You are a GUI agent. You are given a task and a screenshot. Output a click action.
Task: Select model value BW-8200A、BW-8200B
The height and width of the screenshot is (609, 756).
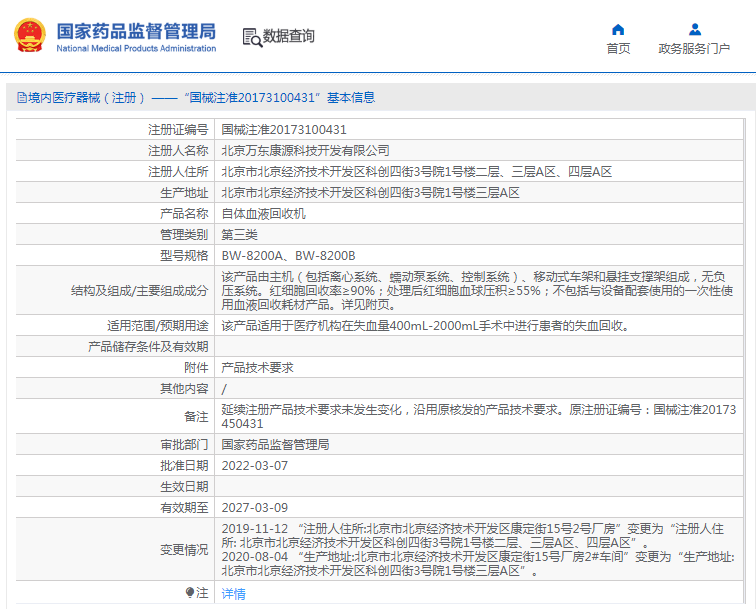(x=288, y=256)
